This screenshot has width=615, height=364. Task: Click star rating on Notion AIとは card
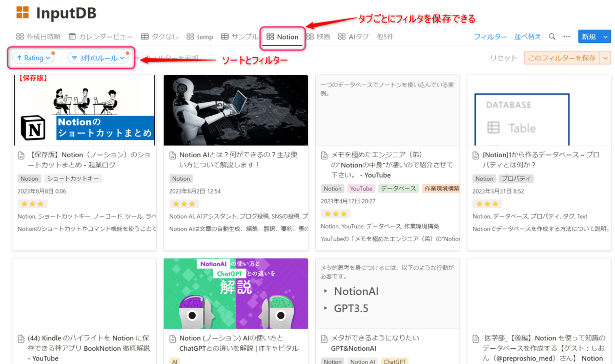pyautogui.click(x=184, y=204)
